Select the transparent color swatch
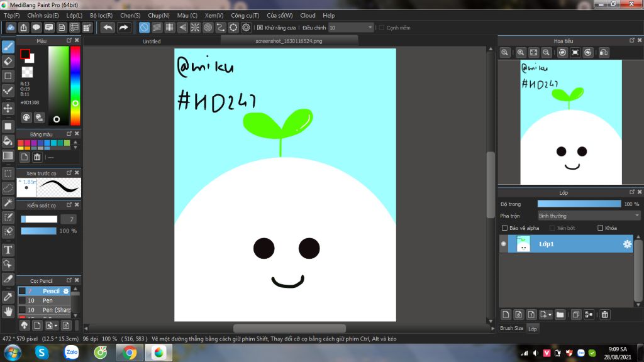The width and height of the screenshot is (644, 362). click(27, 72)
